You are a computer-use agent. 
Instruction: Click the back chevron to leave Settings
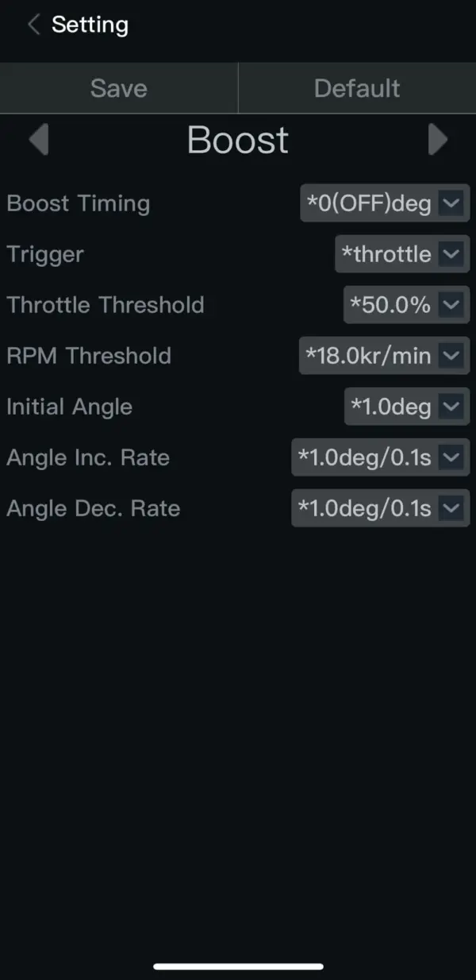tap(33, 24)
